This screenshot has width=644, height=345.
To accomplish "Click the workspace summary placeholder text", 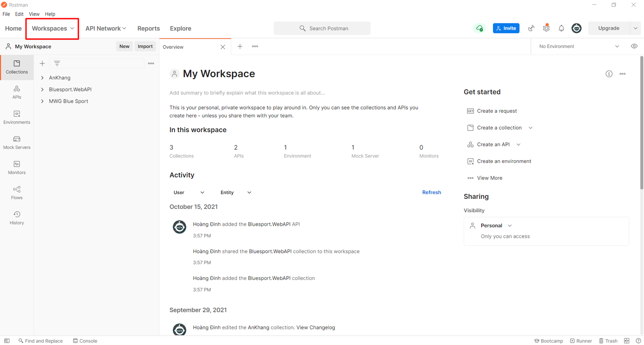I will [x=247, y=93].
